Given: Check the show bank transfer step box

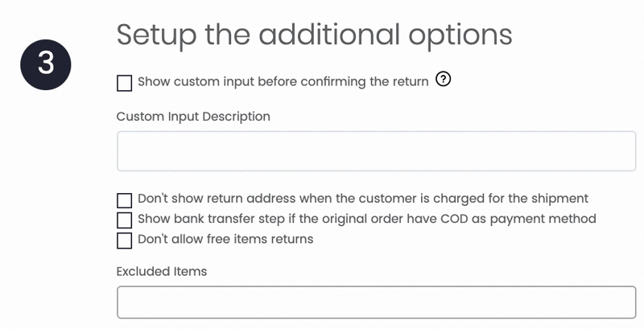Looking at the screenshot, I should pos(125,220).
